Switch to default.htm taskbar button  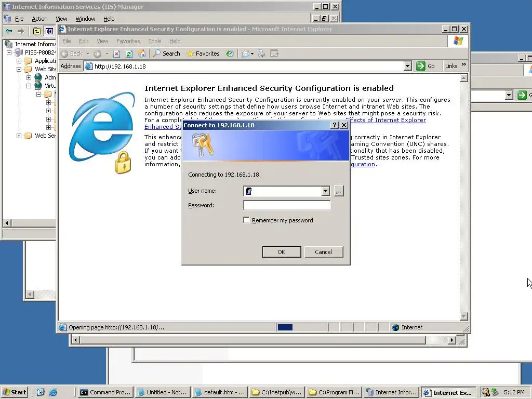pyautogui.click(x=220, y=392)
